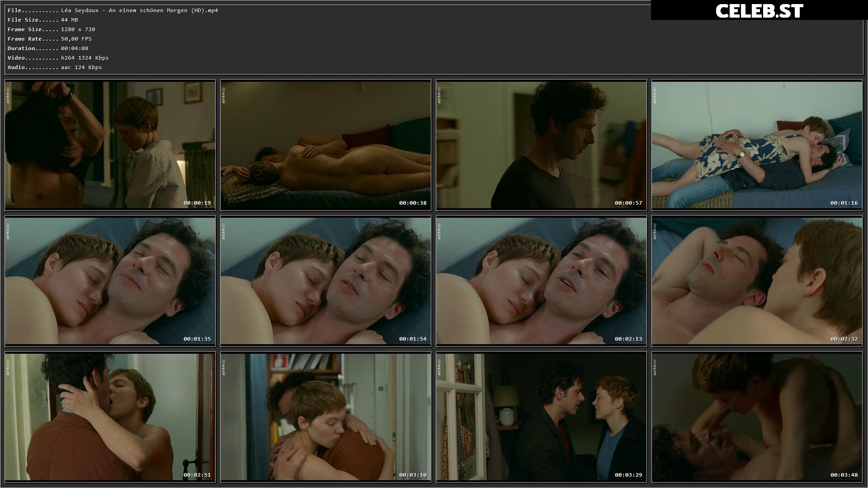Screen dimensions: 868x488
Task: Select the 'h264 1324 Kbps' video codec text
Action: pos(85,58)
